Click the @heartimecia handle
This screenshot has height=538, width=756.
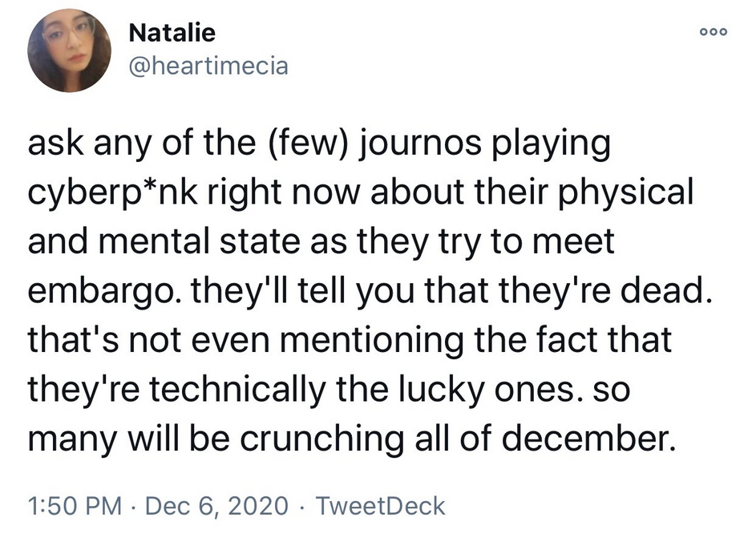(x=208, y=66)
